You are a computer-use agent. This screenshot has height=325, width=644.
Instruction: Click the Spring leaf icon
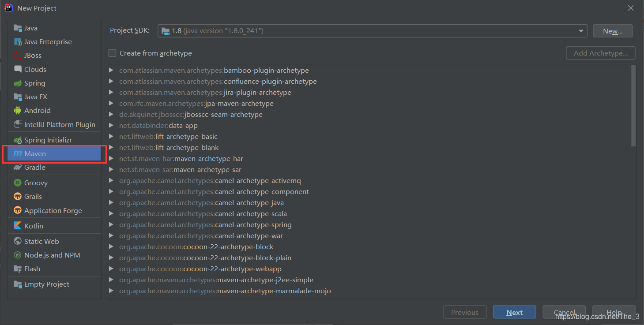click(18, 83)
